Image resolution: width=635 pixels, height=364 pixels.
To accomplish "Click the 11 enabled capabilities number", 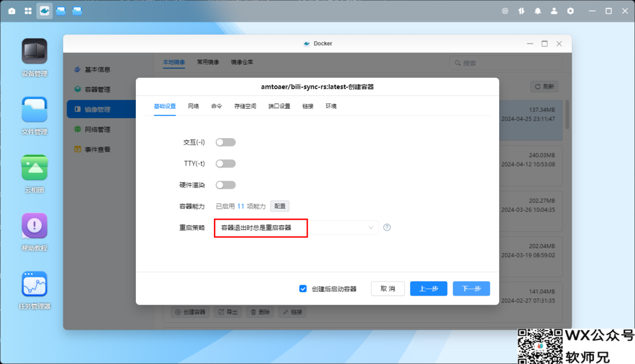I will [x=240, y=206].
